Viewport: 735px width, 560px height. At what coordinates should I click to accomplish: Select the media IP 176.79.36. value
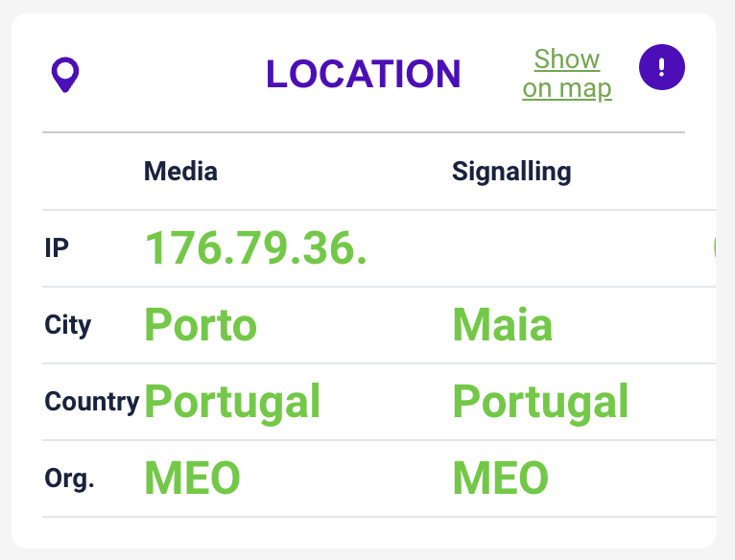[256, 248]
